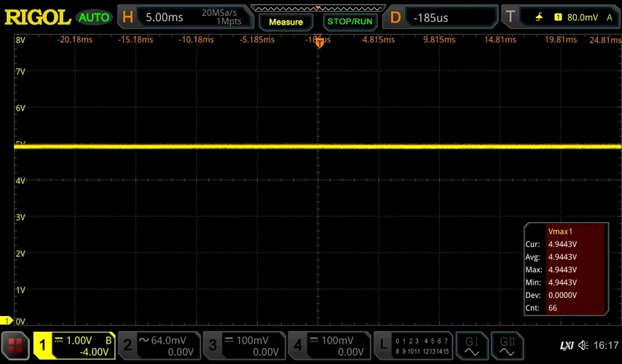Screen dimensions: 622x364
Task: Tap the channel 3 100mV scale
Action: (252, 340)
